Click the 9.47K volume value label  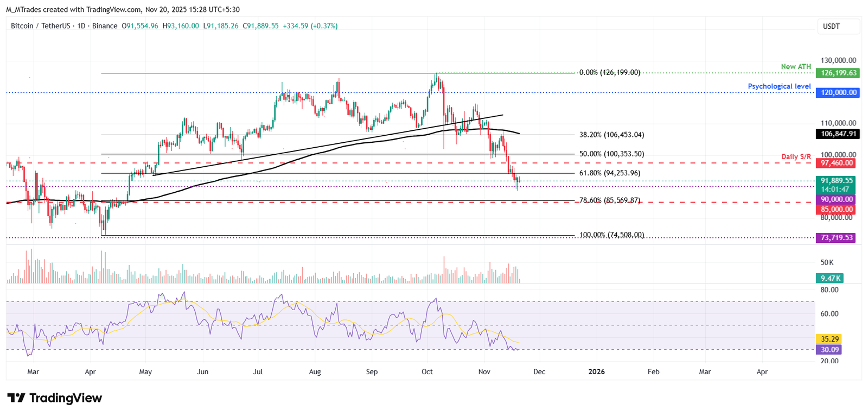coord(830,278)
